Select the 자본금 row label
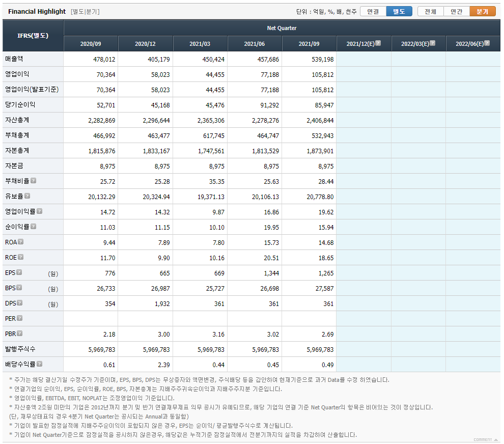Image resolution: width=504 pixels, height=444 pixels. [x=14, y=165]
